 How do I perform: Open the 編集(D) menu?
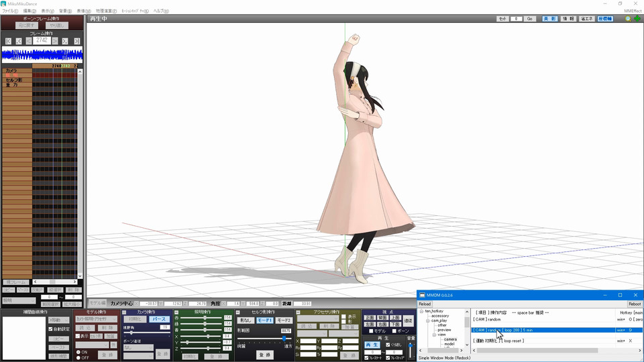pos(29,11)
